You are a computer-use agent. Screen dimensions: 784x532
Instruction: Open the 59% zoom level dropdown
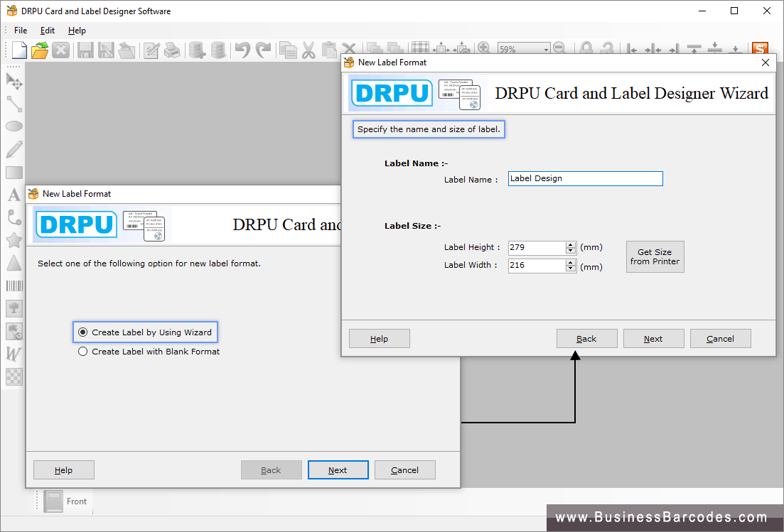546,49
